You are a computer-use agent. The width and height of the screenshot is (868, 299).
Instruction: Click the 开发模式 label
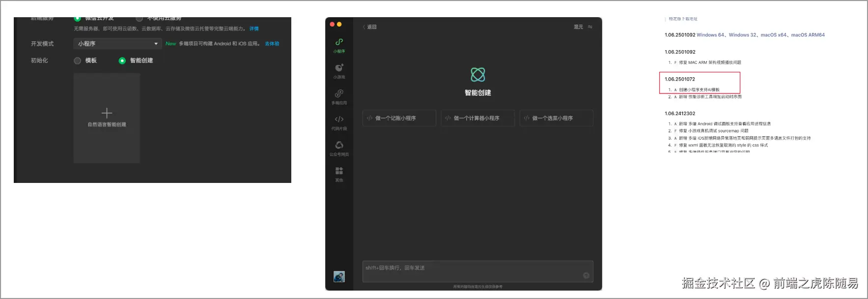click(42, 44)
